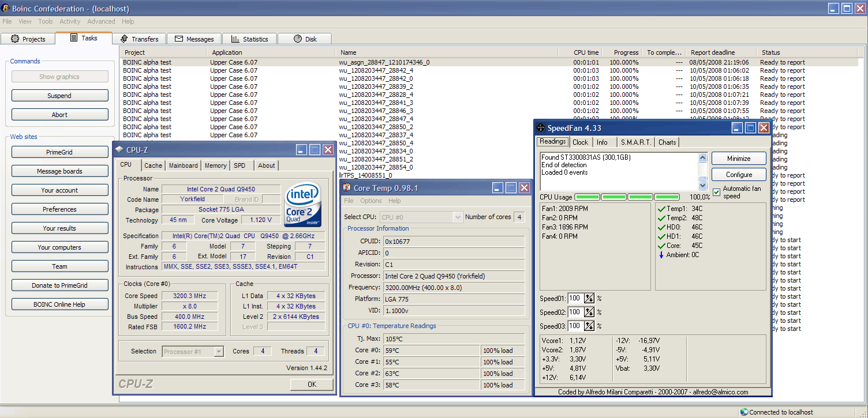This screenshot has width=868, height=418.
Task: Open the Projects tab in BOINC
Action: pos(28,39)
